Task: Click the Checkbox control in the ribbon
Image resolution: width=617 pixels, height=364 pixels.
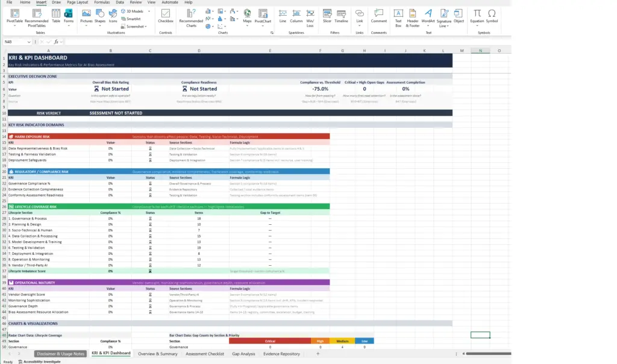Action: pos(165,15)
